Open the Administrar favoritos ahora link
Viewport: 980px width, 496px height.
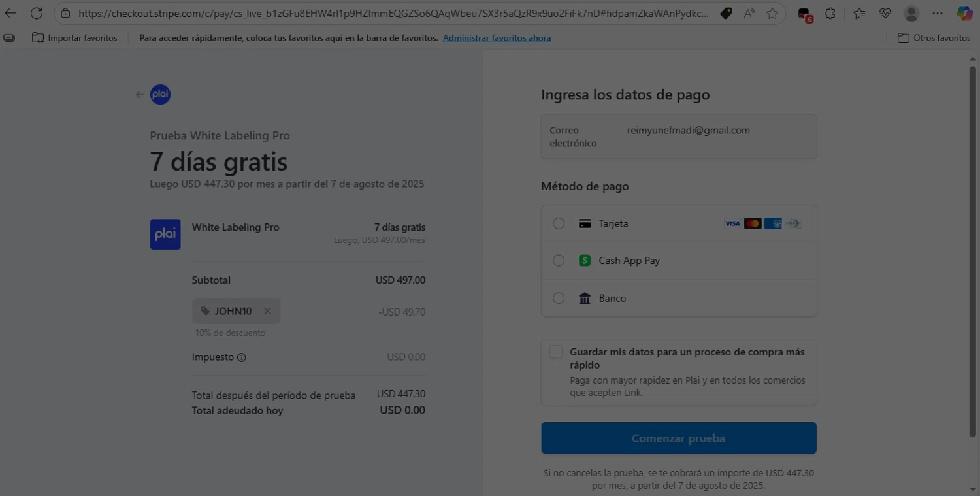pos(497,38)
